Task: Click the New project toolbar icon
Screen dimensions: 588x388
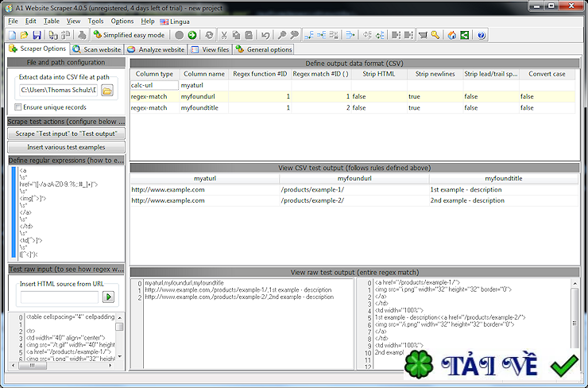Action: (x=12, y=35)
